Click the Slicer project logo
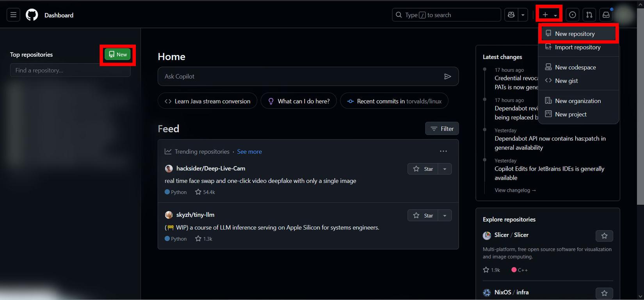Viewport: 644px width, 300px height. tap(487, 235)
